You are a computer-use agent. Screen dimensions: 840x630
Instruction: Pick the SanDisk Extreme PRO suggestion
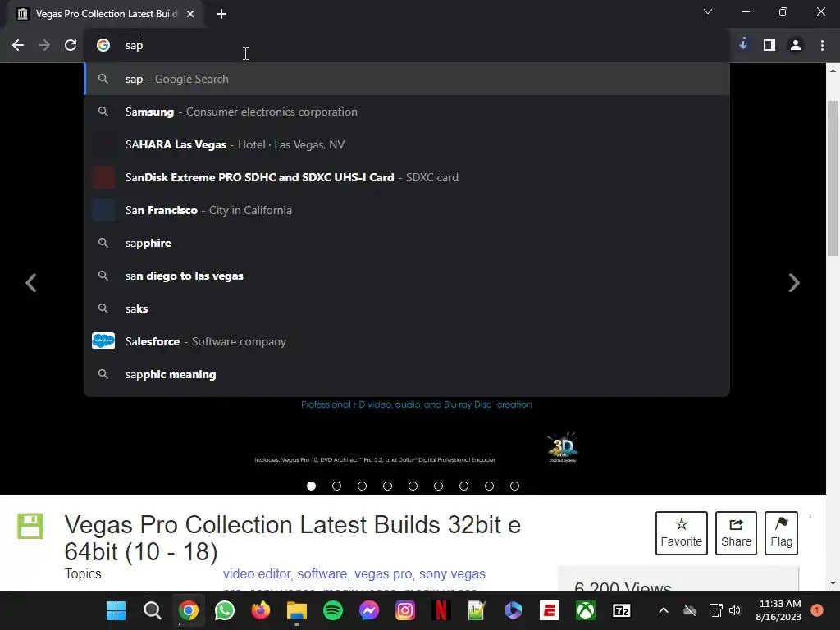[x=407, y=177]
